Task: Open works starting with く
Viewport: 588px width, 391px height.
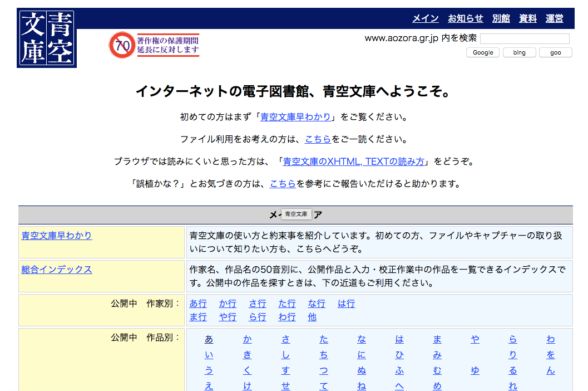Action: coord(247,371)
